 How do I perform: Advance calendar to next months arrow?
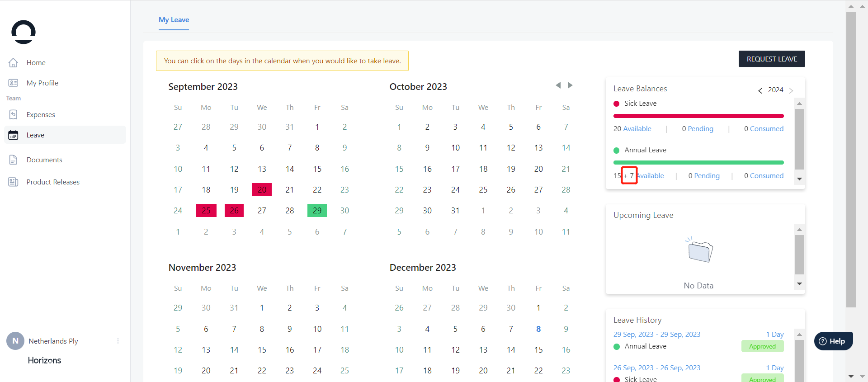pyautogui.click(x=570, y=85)
